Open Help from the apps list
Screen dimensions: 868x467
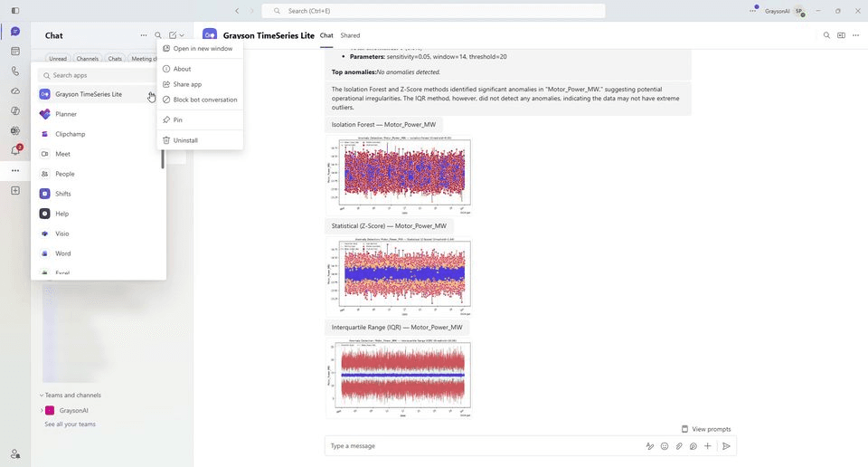[x=99, y=214]
